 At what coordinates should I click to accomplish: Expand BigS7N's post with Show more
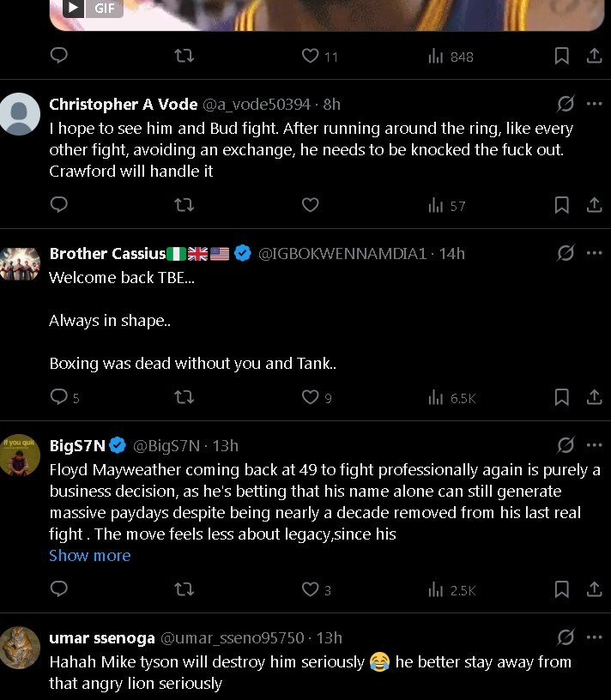[x=90, y=556]
